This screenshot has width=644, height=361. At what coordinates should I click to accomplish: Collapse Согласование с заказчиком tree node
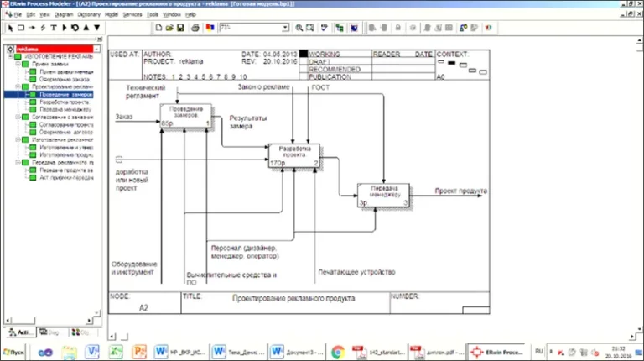(18, 117)
